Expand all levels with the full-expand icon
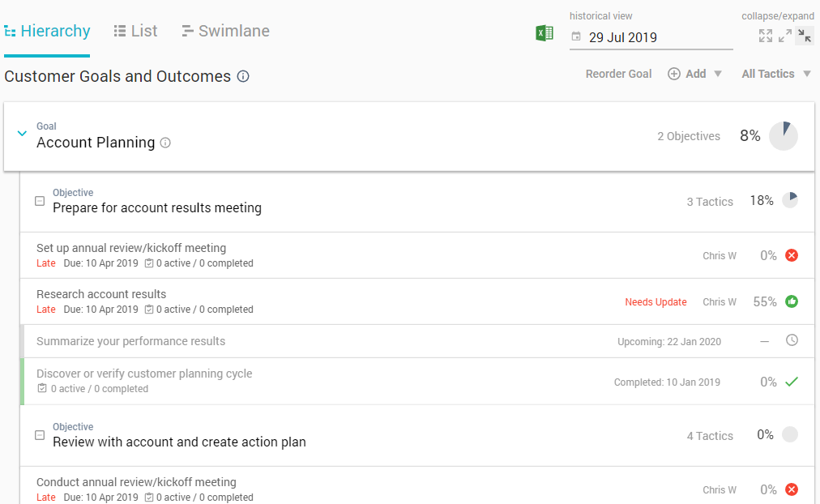The image size is (820, 504). tap(766, 36)
